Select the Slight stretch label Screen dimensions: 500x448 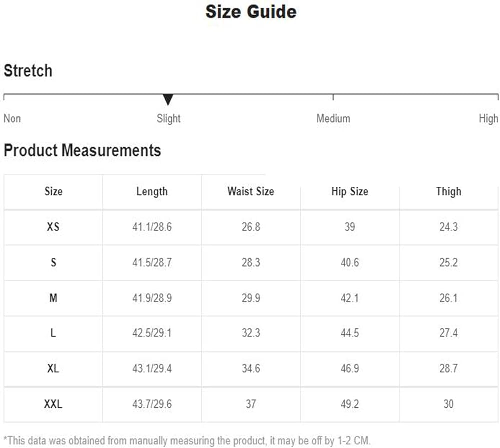pyautogui.click(x=168, y=119)
